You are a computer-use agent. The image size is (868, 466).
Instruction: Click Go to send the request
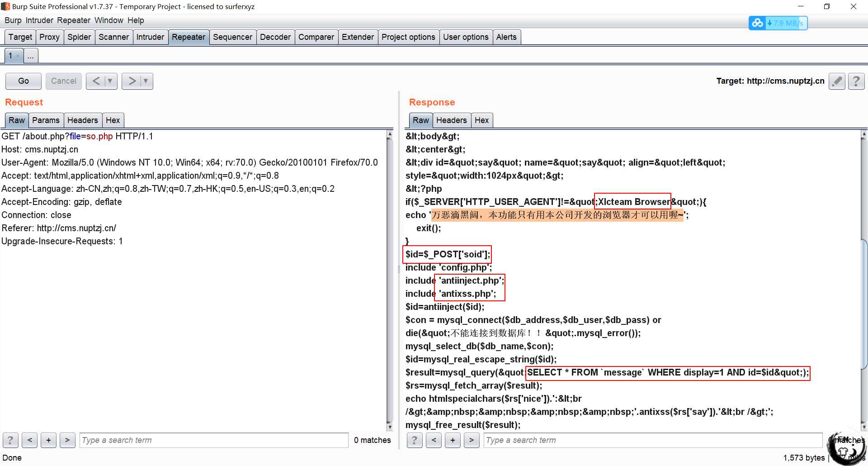pyautogui.click(x=24, y=81)
